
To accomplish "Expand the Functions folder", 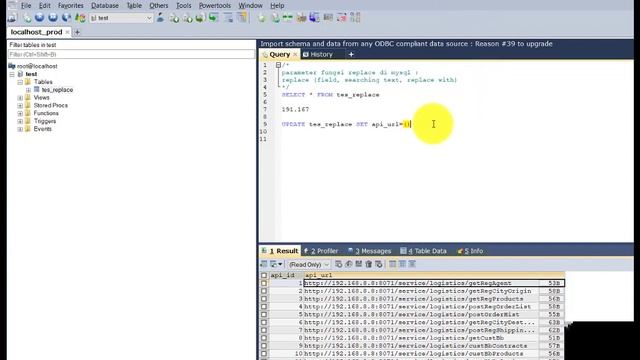I will point(20,113).
